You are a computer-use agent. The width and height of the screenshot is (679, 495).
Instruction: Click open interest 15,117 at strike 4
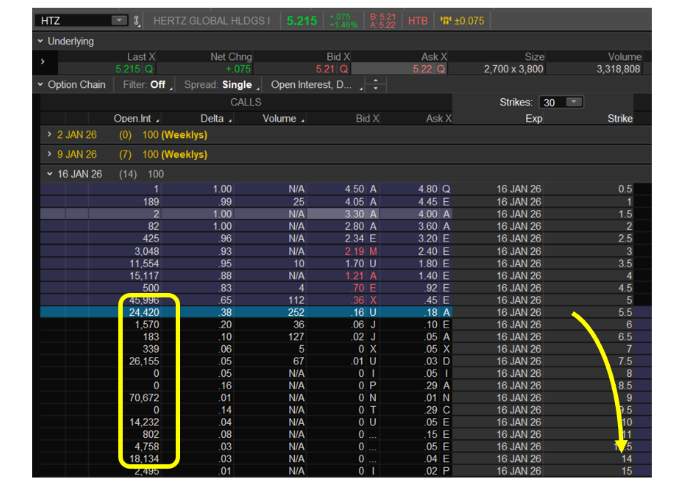[144, 276]
